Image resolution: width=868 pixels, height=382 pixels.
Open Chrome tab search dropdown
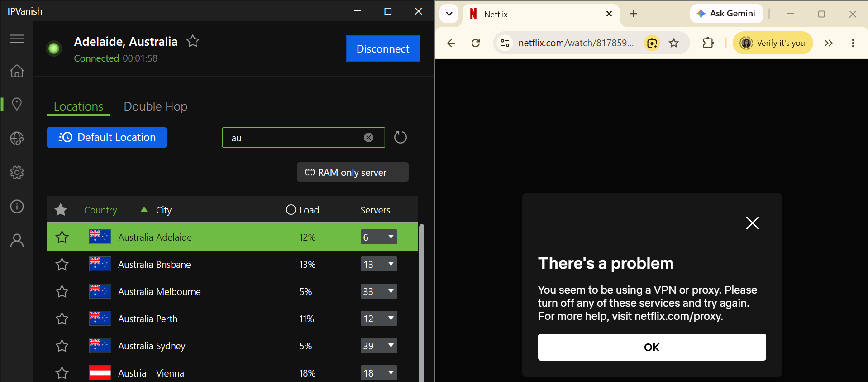tap(449, 14)
